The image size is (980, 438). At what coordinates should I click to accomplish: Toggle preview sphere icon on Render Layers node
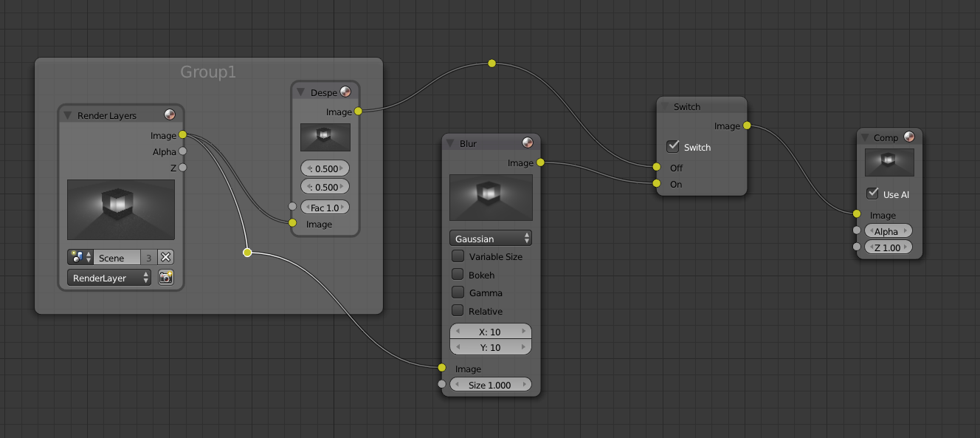[170, 115]
